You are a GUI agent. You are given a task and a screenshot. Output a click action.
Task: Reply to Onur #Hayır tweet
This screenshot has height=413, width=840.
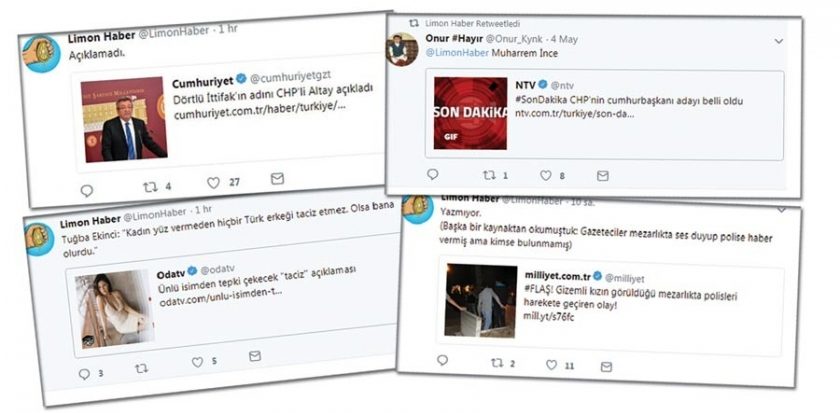tap(432, 174)
